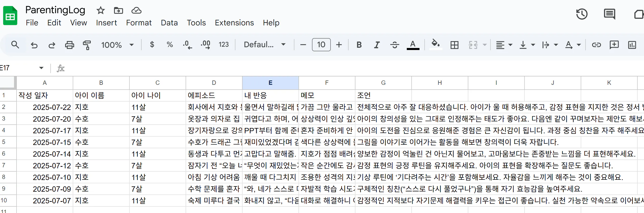Decrease decimal places
Image resolution: width=644 pixels, height=213 pixels.
187,45
